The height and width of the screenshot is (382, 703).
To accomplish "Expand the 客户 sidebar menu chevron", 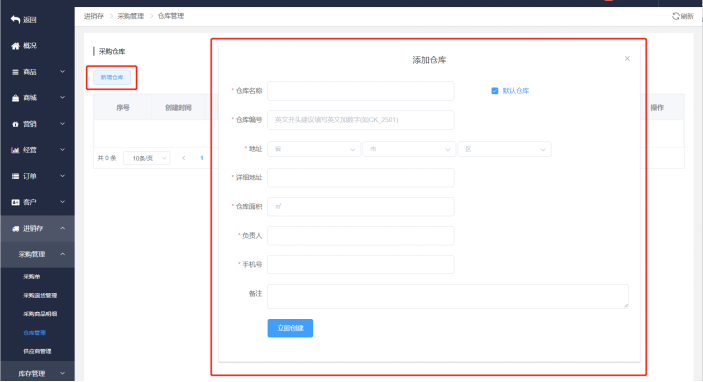I will point(62,202).
